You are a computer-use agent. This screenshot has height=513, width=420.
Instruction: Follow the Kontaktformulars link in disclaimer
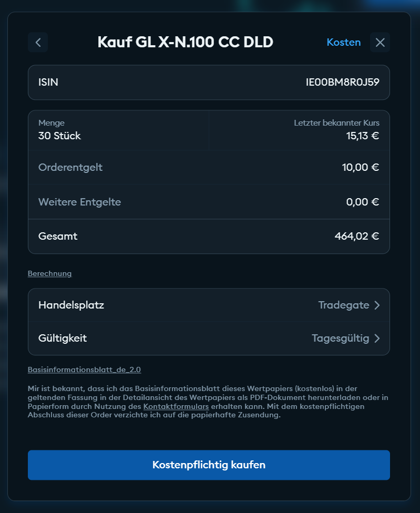click(176, 407)
